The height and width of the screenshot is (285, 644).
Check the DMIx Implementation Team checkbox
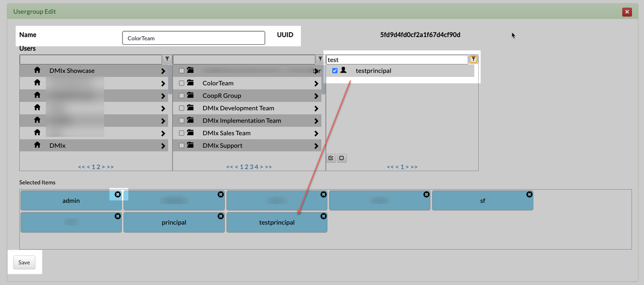click(x=182, y=121)
